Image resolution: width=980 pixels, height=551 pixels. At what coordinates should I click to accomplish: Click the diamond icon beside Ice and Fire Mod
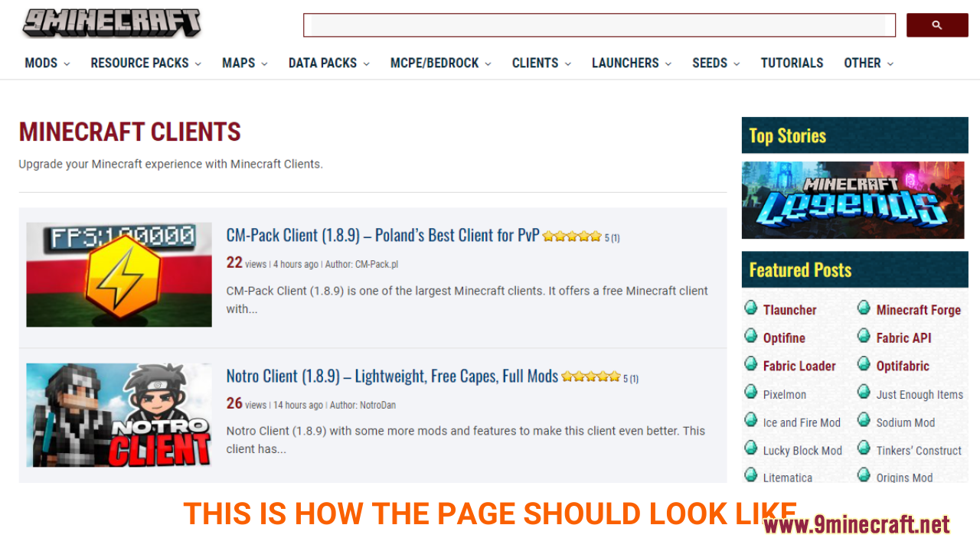coord(751,420)
